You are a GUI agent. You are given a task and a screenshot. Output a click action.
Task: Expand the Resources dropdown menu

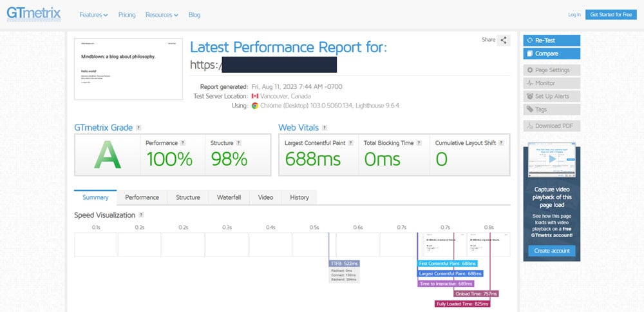click(162, 15)
